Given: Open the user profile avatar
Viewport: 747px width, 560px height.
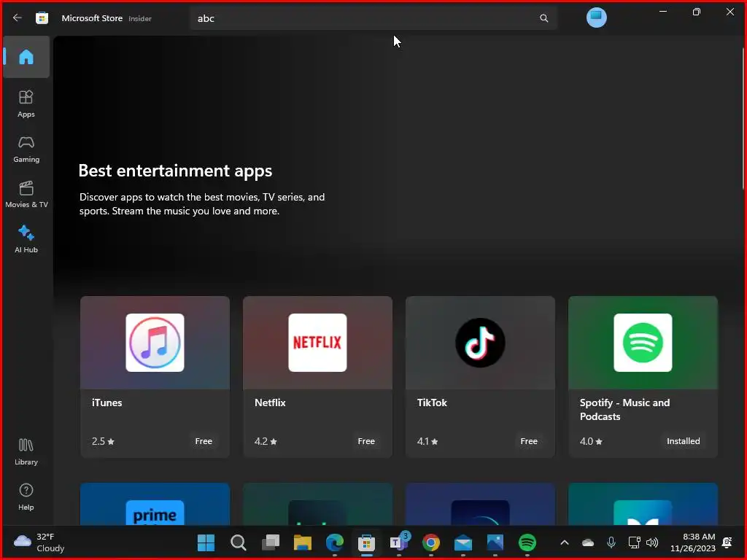Looking at the screenshot, I should pyautogui.click(x=596, y=17).
